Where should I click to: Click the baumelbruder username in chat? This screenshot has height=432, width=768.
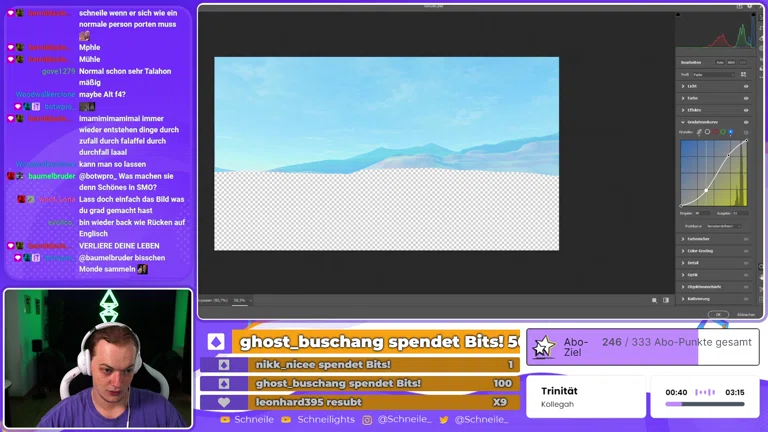coord(52,176)
